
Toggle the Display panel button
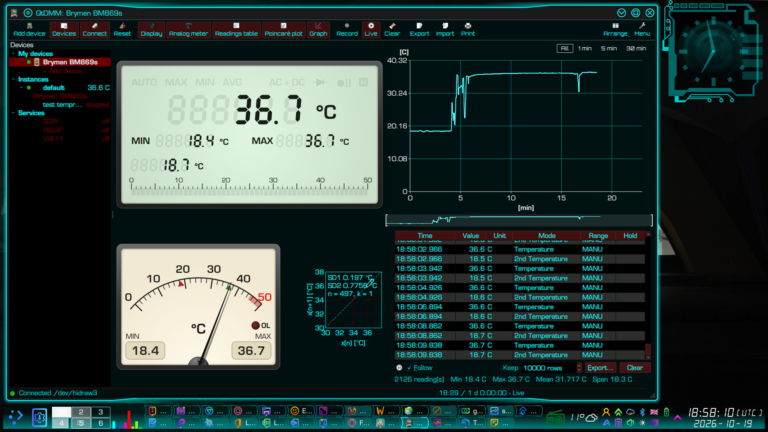coord(151,29)
